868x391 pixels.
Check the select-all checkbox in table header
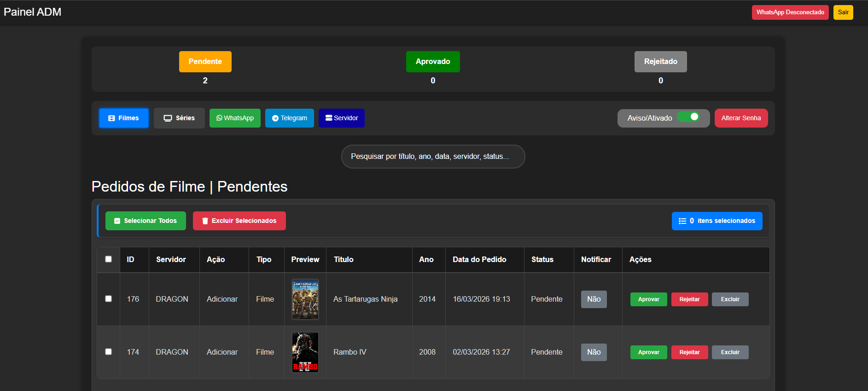(x=108, y=259)
